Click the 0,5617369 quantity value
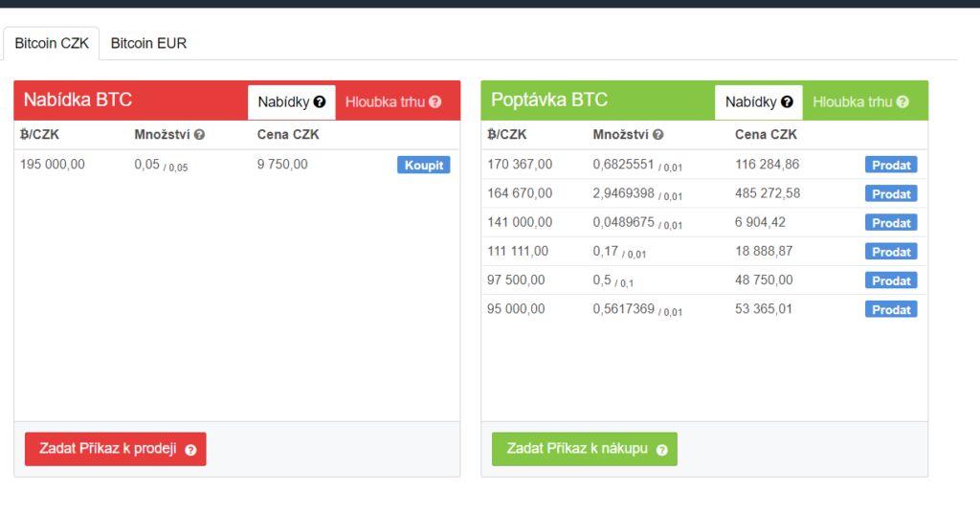 (x=624, y=309)
